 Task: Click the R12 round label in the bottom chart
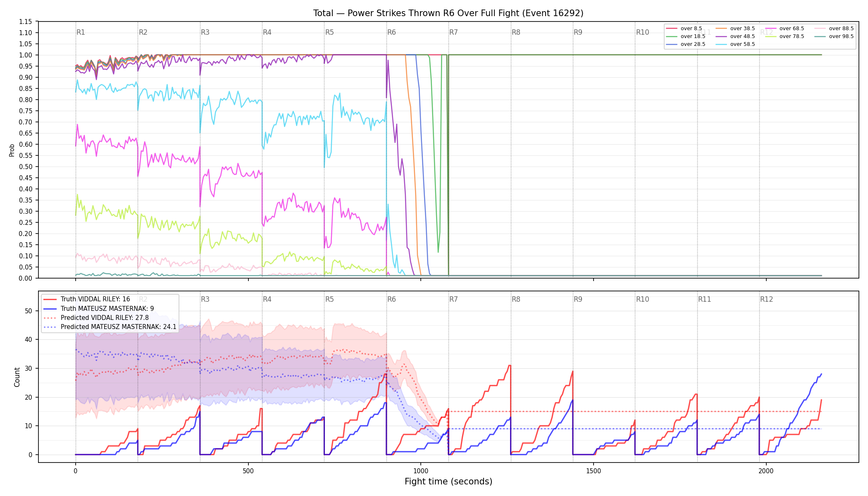point(767,299)
